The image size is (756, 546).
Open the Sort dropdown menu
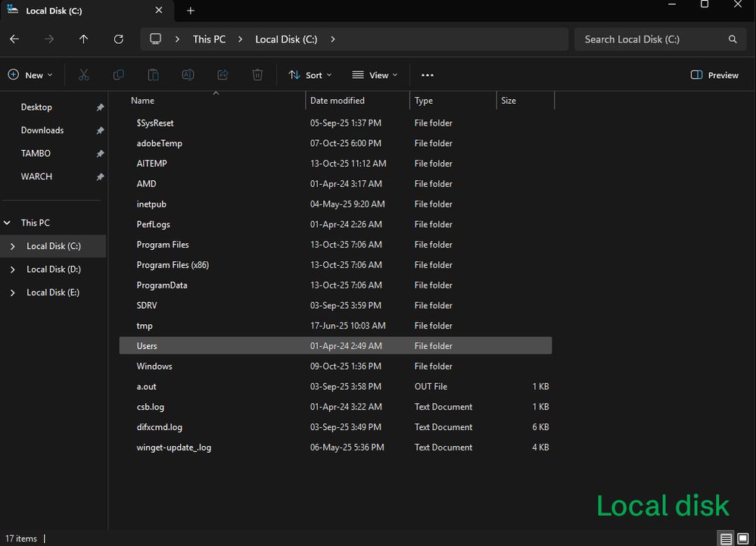[x=310, y=75]
